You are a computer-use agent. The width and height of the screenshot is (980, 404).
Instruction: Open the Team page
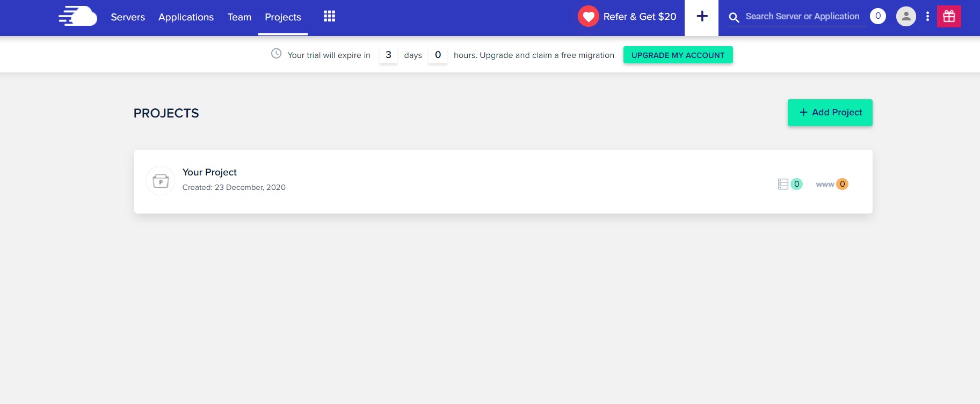point(239,17)
